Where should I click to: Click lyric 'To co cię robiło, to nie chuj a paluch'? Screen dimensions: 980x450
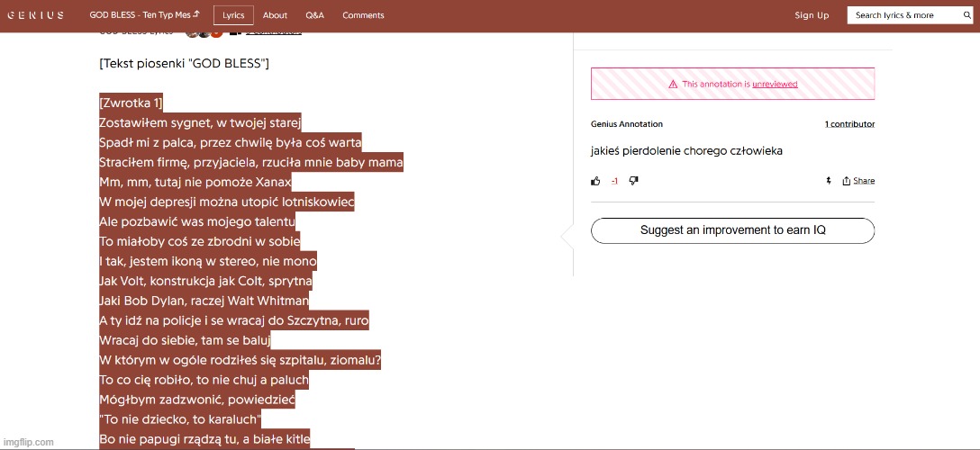point(204,380)
